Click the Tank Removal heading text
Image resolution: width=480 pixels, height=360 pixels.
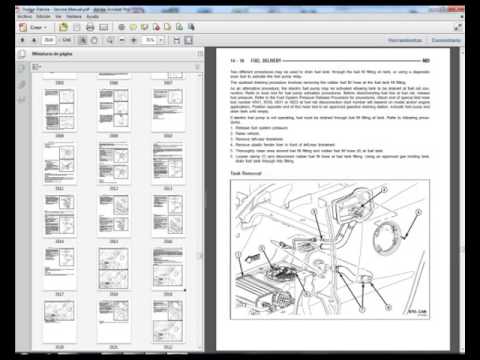point(246,173)
